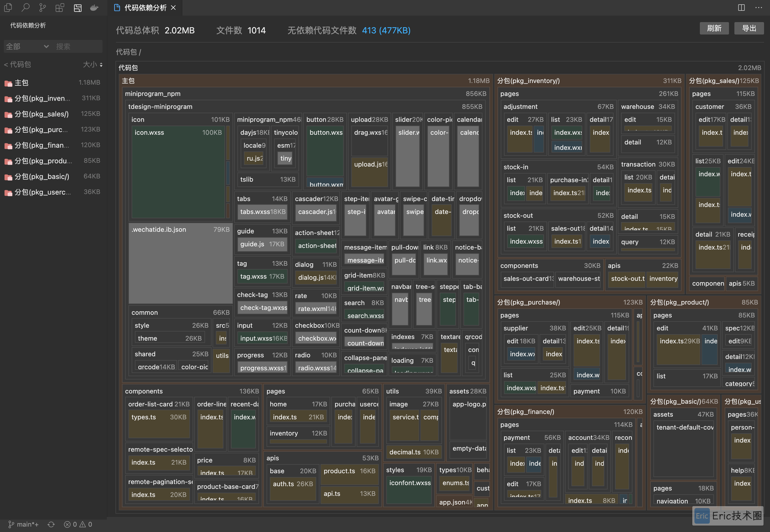Open the Source Control branch icon
This screenshot has height=532, width=770.
tap(42, 8)
